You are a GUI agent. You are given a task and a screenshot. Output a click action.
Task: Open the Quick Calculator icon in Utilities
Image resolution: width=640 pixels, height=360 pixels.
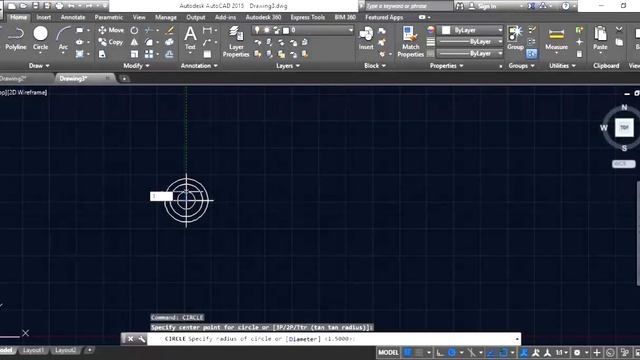pyautogui.click(x=579, y=54)
